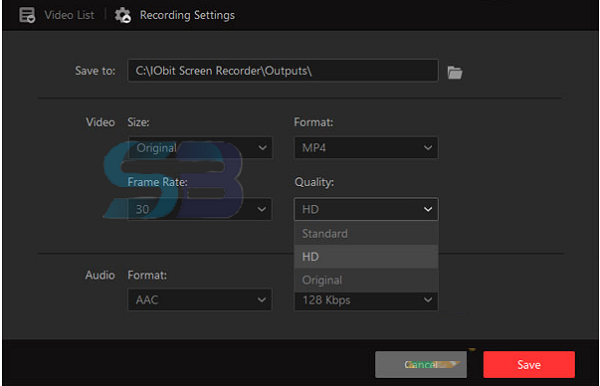Image resolution: width=600 pixels, height=386 pixels.
Task: Click the chevron arrow of Size dropdown
Action: 262,148
